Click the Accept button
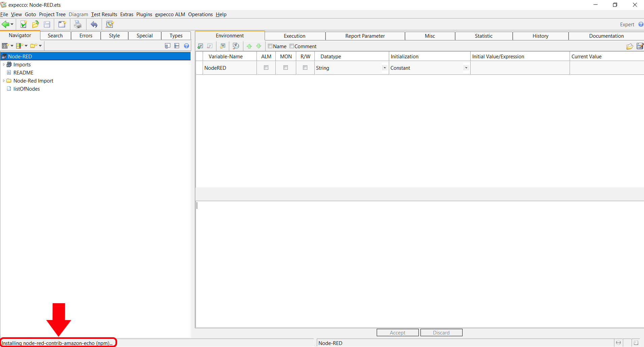The width and height of the screenshot is (644, 347). point(398,333)
